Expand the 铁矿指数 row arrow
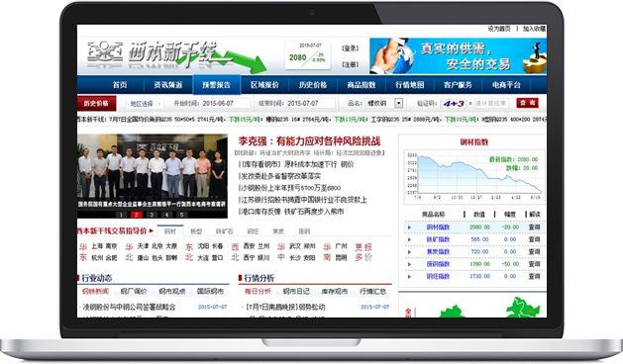The image size is (623, 364). (409, 239)
